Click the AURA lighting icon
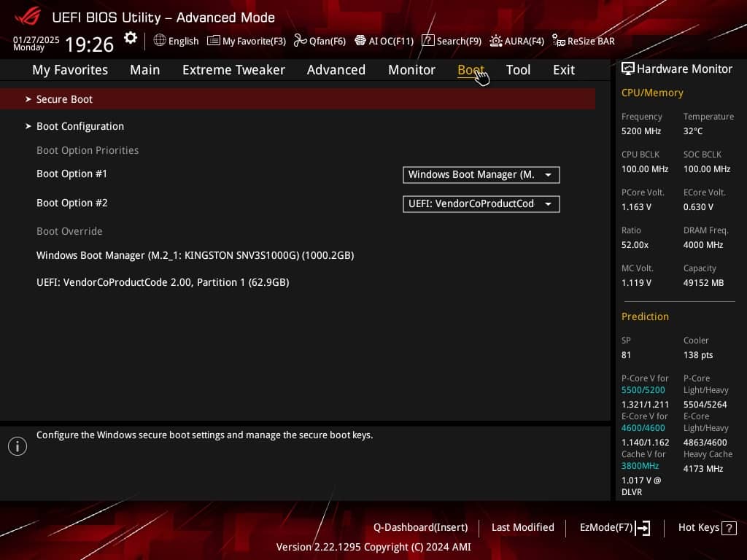Image resolution: width=747 pixels, height=560 pixels. (496, 41)
